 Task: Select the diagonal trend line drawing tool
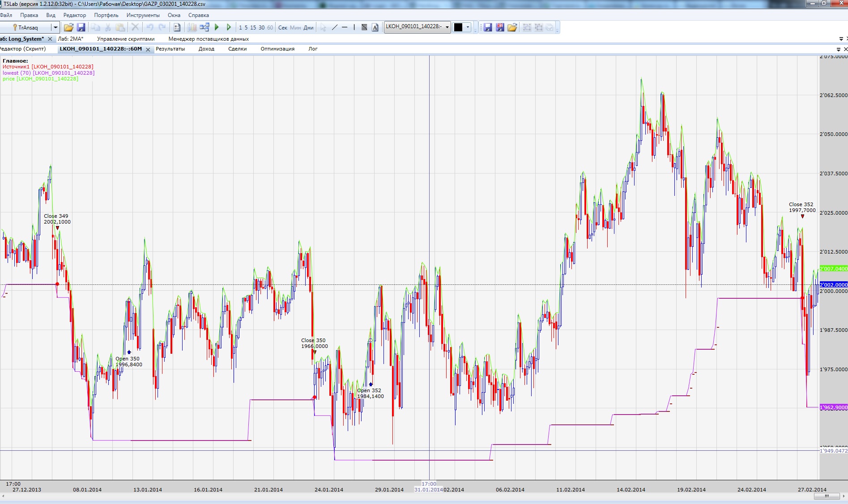334,27
